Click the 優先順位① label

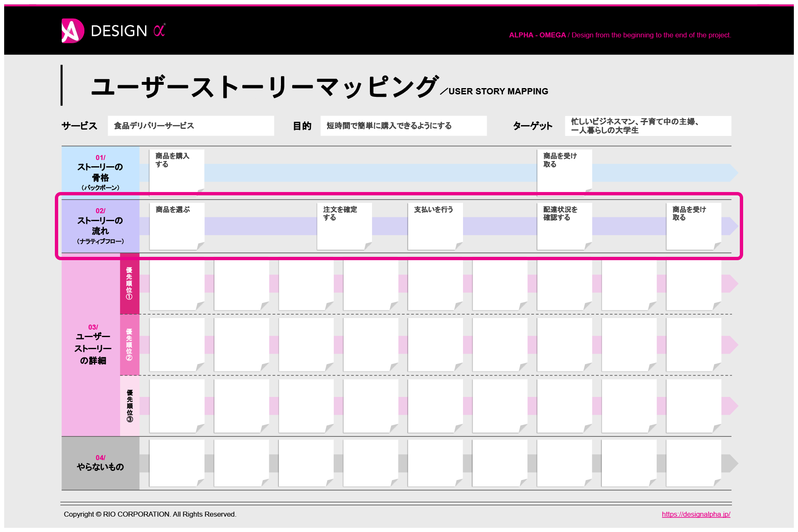point(129,283)
